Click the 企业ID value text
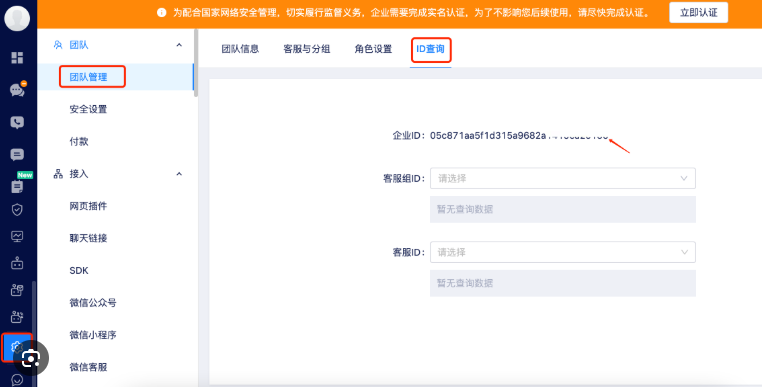 click(x=519, y=136)
